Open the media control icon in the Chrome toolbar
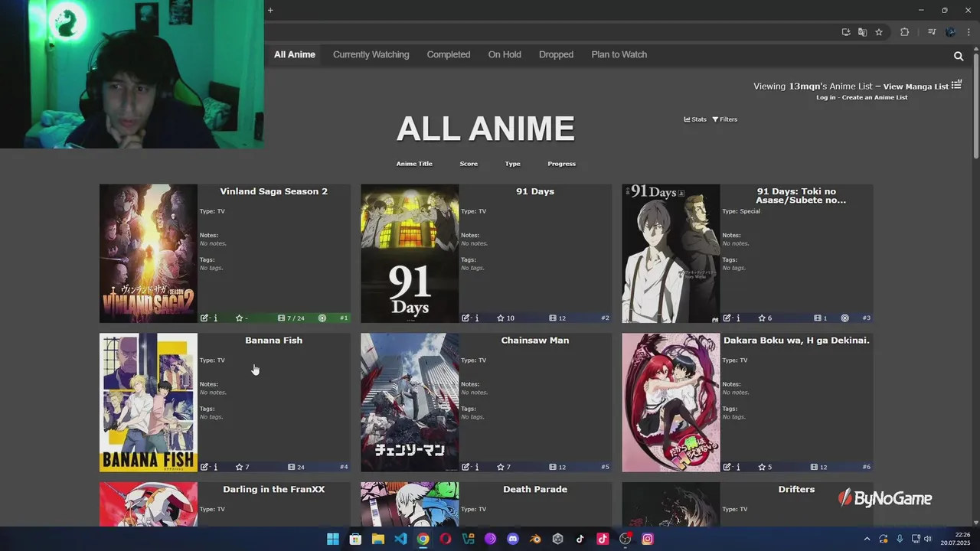Viewport: 980px width, 551px height. (932, 32)
